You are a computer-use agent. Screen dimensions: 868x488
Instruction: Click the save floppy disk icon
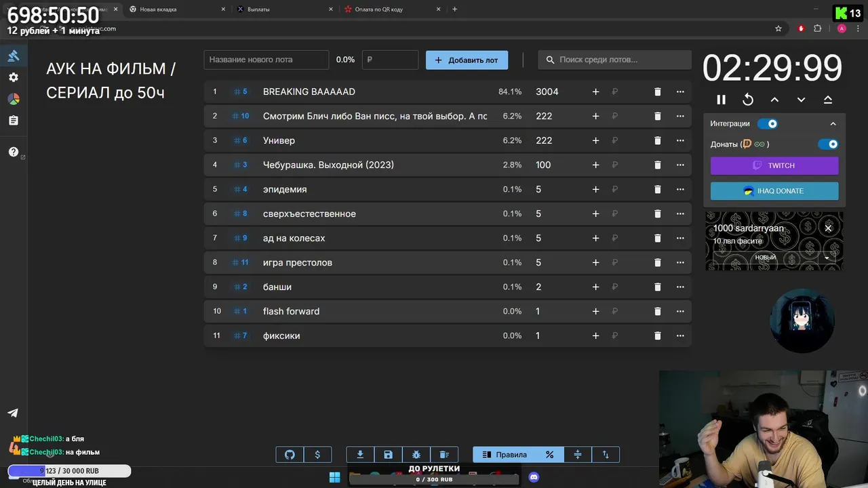388,455
